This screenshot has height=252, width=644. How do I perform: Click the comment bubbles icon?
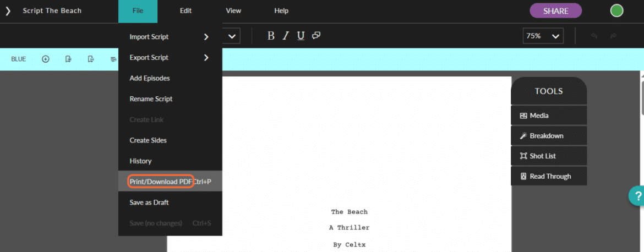click(316, 36)
